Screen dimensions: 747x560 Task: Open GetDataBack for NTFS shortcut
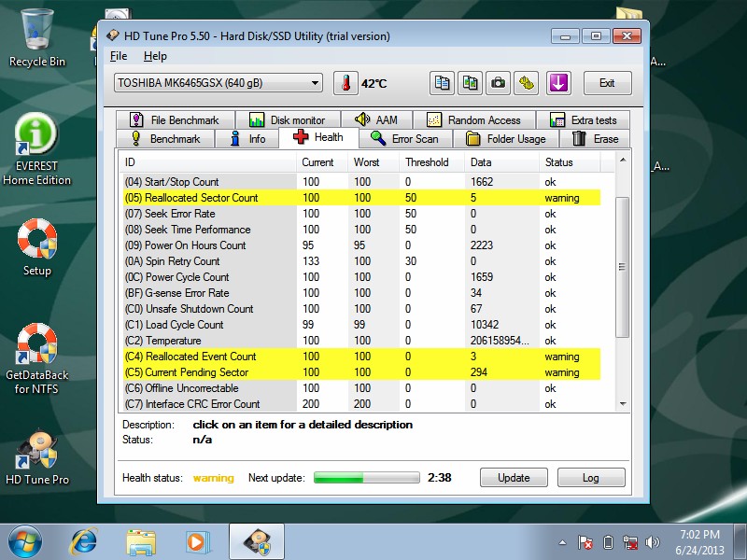36,359
